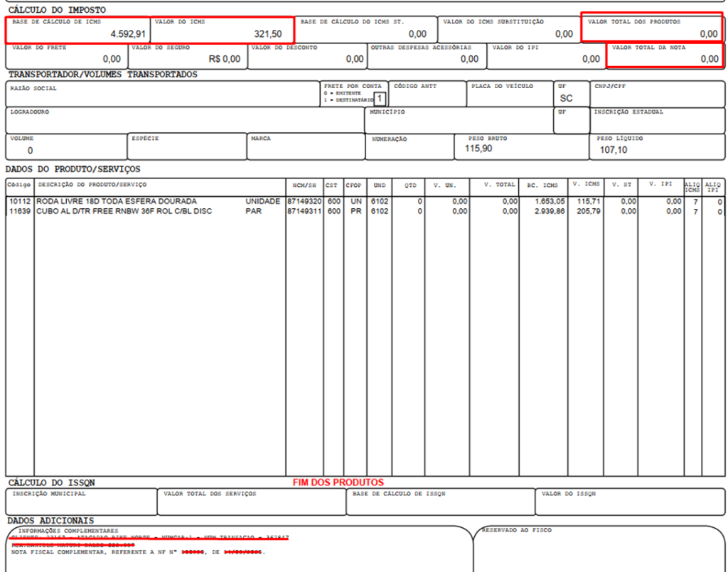728x572 pixels.
Task: Select the TRANSPORTADOR/VOLUMES TRANSPORTADOS heading
Action: pyautogui.click(x=102, y=74)
